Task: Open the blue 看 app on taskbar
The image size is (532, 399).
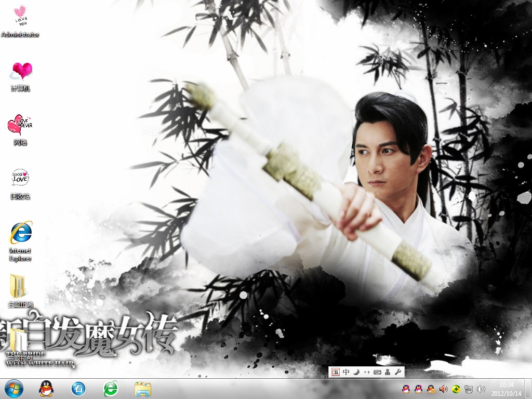Action: (78, 389)
